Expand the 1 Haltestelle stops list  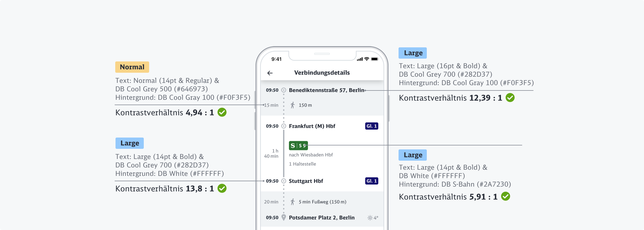[302, 164]
